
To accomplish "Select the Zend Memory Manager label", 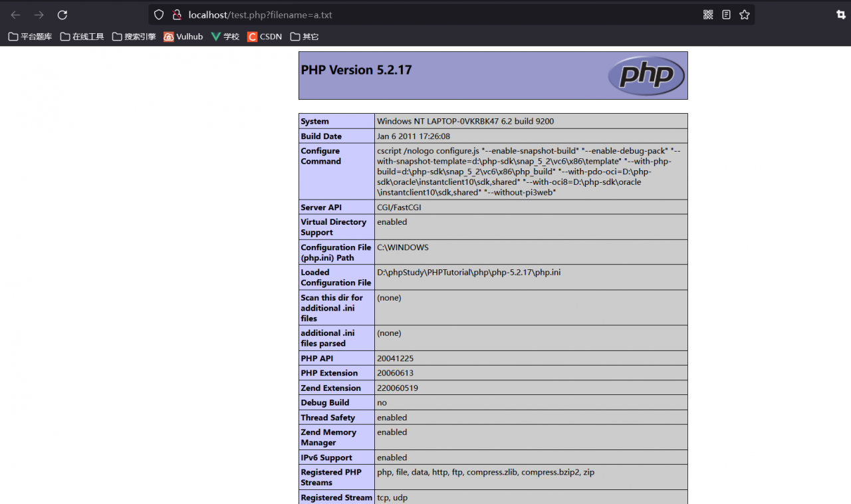I will (x=328, y=438).
